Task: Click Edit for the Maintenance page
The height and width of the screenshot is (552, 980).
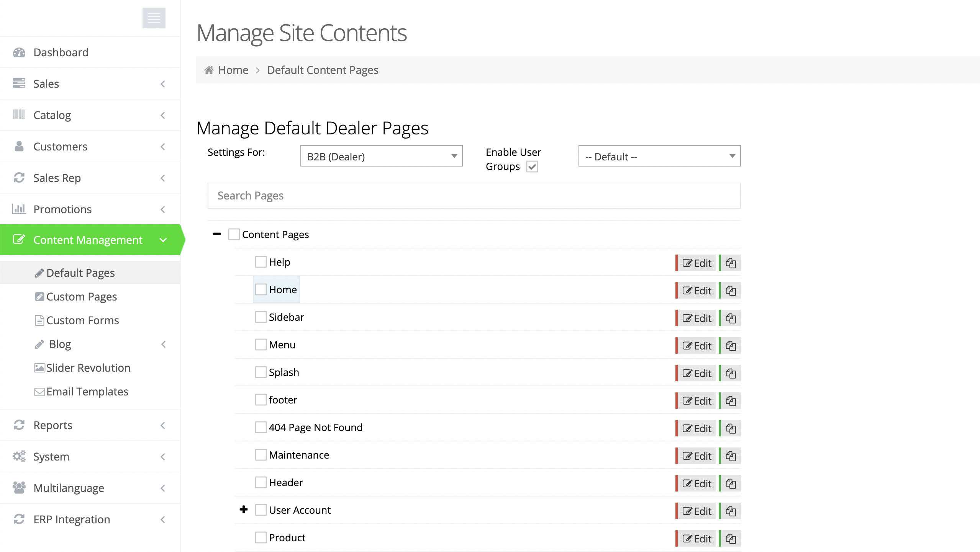Action: pyautogui.click(x=696, y=456)
